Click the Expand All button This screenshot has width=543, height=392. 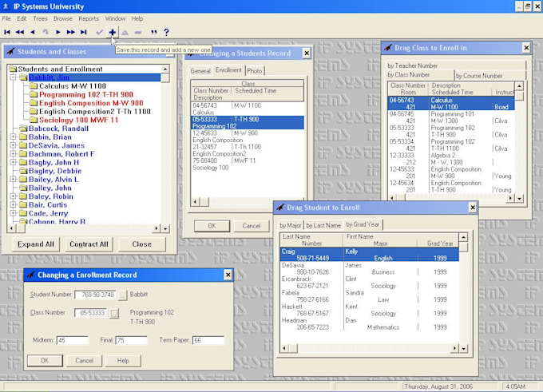tap(36, 244)
